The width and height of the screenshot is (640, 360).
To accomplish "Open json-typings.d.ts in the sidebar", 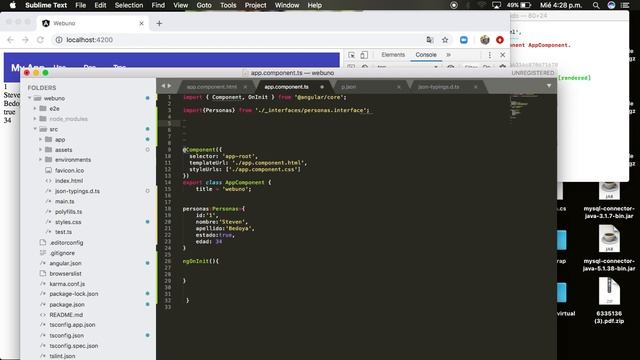I will [77, 191].
